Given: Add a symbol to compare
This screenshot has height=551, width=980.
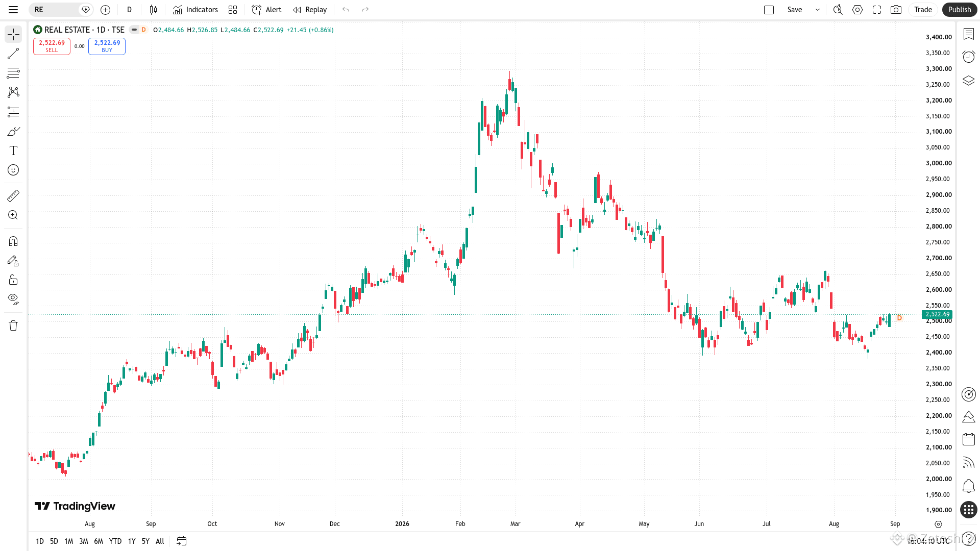Looking at the screenshot, I should click(106, 10).
